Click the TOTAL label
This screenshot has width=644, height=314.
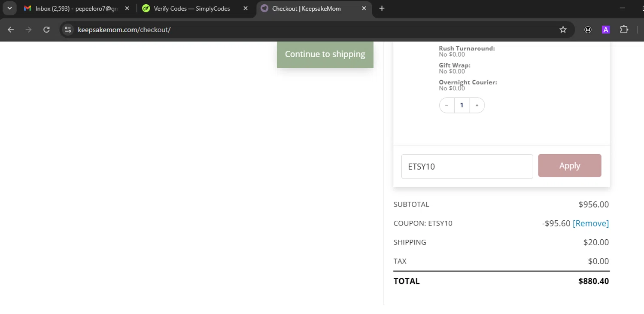[407, 281]
